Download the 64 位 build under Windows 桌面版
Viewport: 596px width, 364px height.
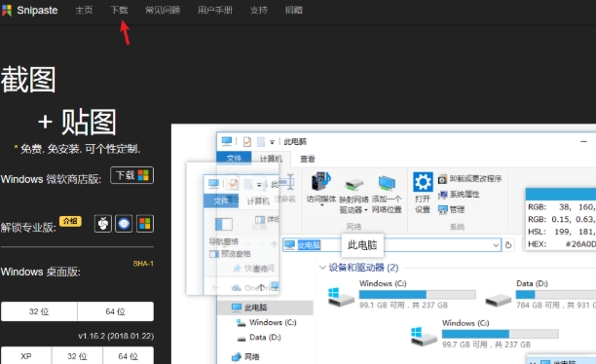tap(116, 311)
